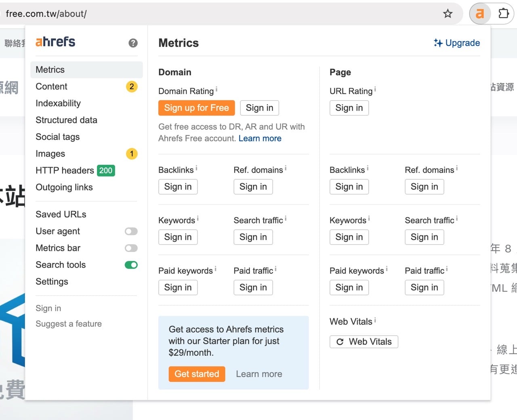
Task: Click Sign in under Domain Search traffic
Action: coord(253,237)
